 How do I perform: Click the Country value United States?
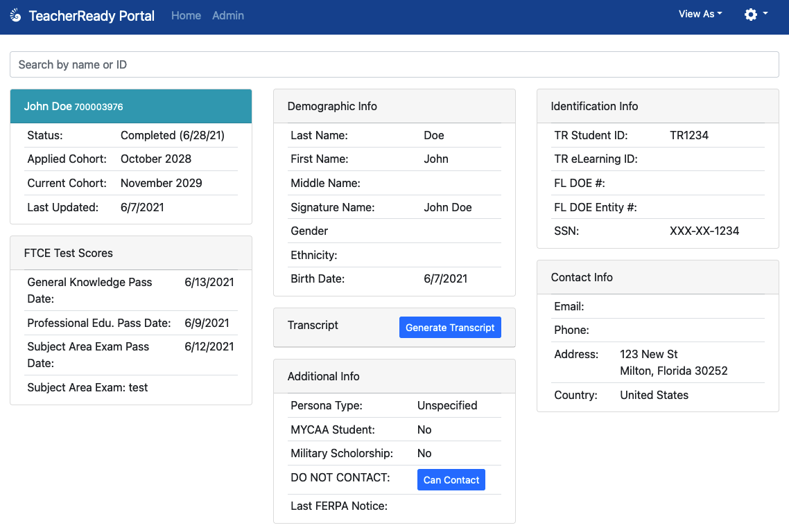(654, 396)
